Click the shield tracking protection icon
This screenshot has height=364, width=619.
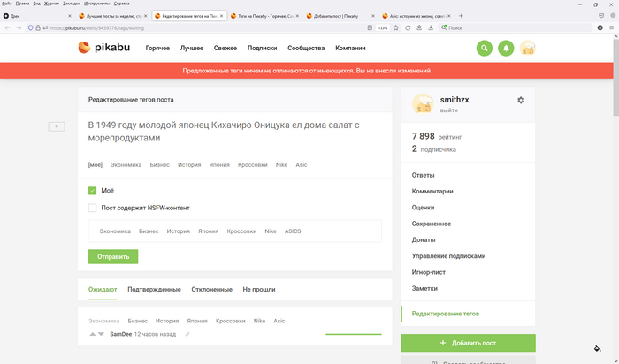30,27
